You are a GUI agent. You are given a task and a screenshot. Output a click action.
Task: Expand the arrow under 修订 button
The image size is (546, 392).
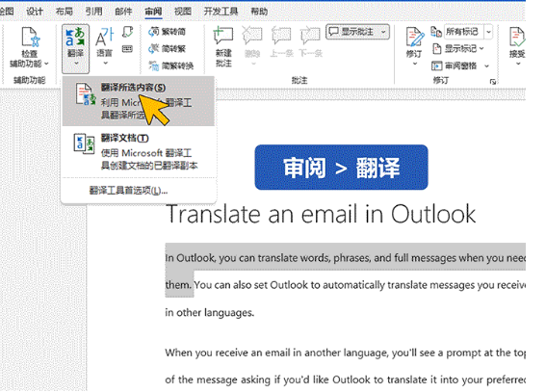click(415, 65)
